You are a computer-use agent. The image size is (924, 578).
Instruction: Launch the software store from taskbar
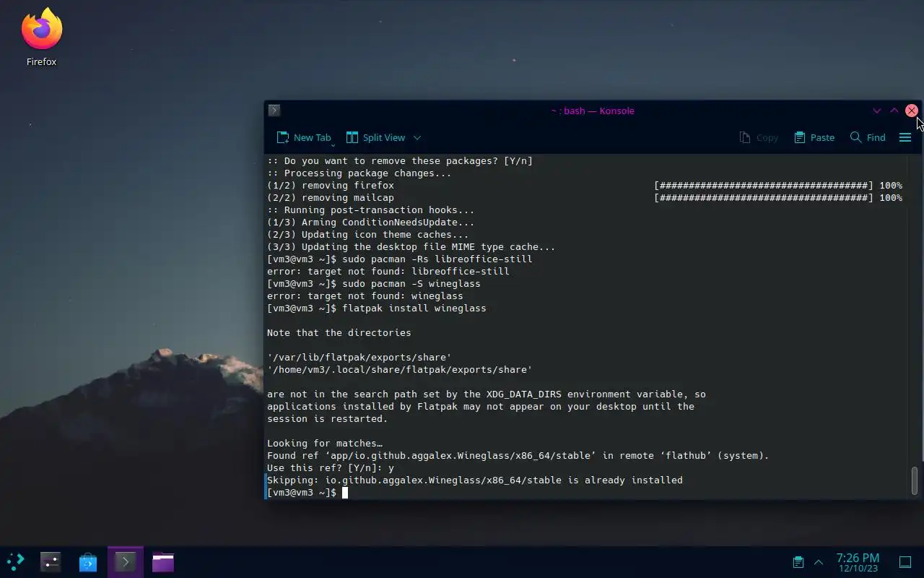tap(88, 562)
